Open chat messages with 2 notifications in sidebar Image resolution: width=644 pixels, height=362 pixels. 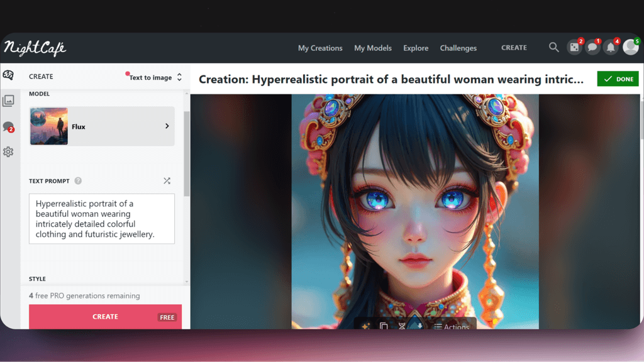8,126
